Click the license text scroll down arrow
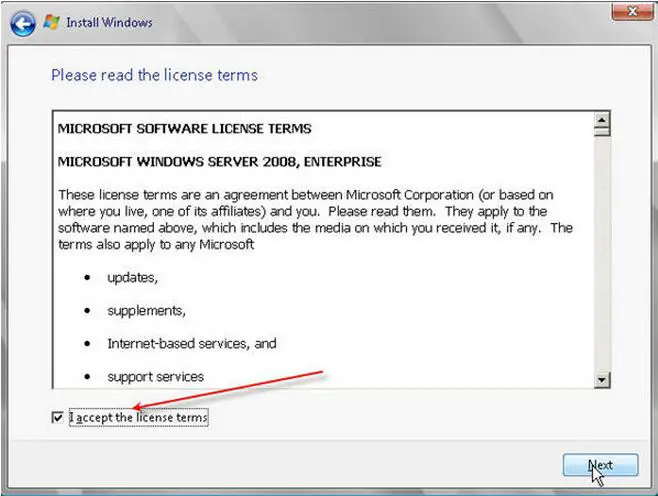This screenshot has width=658, height=496. pos(602,380)
